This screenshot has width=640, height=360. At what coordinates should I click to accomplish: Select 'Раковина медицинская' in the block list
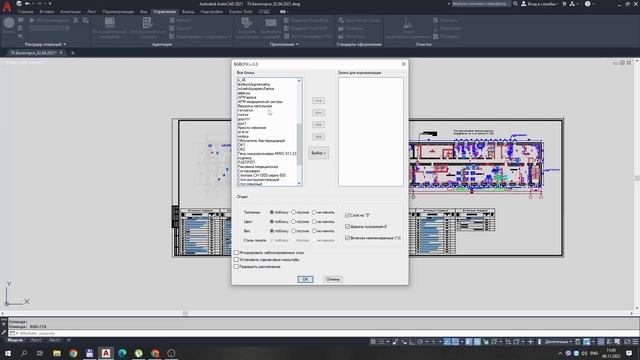[258, 167]
